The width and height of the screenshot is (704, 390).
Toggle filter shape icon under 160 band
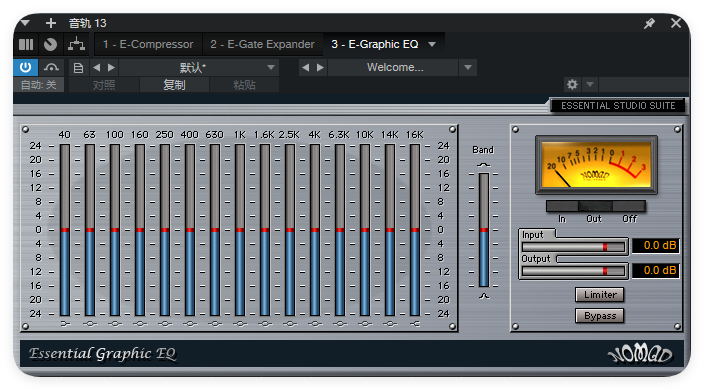[140, 324]
